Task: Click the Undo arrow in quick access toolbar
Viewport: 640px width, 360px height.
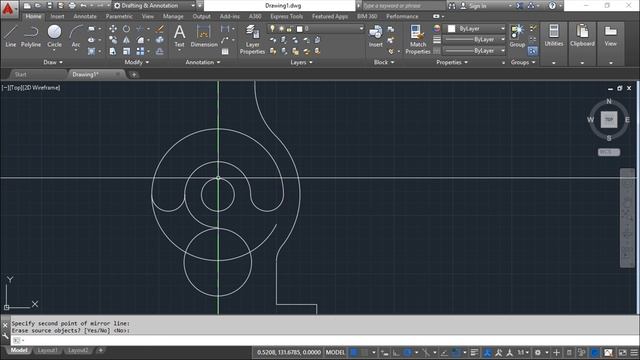Action: [83, 6]
